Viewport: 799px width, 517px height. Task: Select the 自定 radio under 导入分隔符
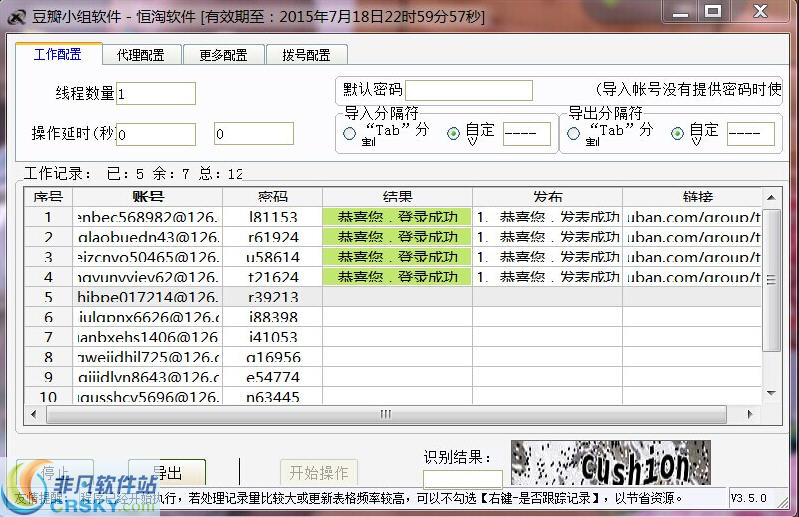[x=453, y=134]
